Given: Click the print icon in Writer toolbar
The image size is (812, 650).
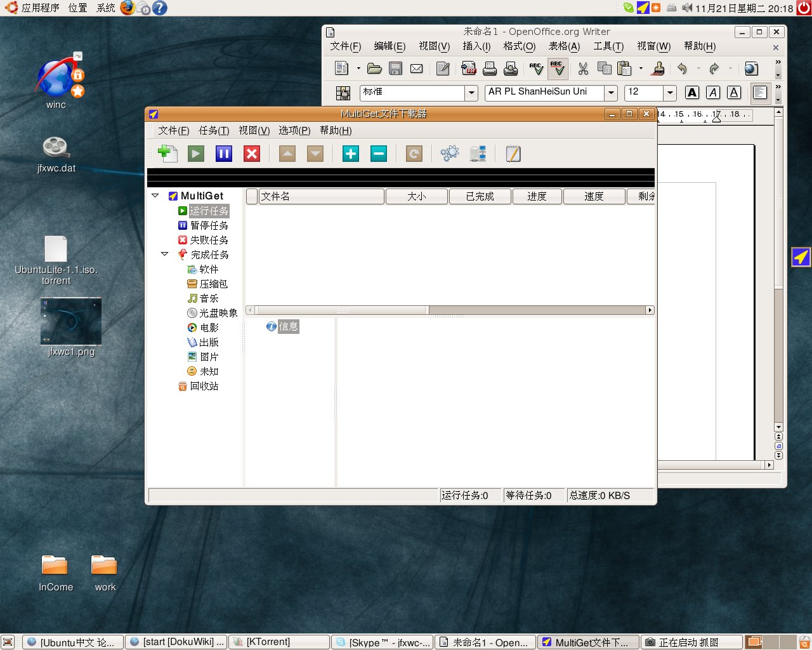Looking at the screenshot, I should 489,69.
